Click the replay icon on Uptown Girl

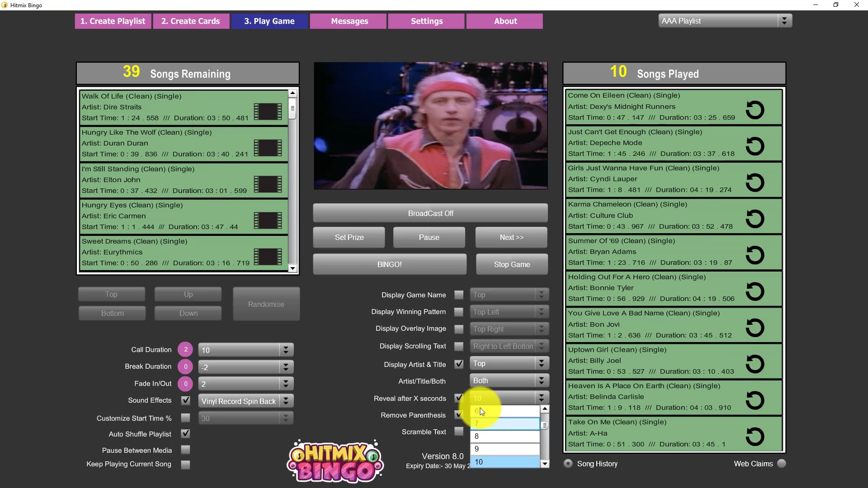(x=756, y=364)
